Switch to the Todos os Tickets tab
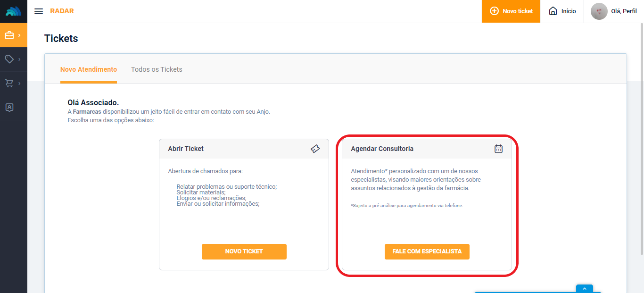Screen dimensions: 644x293 (x=157, y=69)
